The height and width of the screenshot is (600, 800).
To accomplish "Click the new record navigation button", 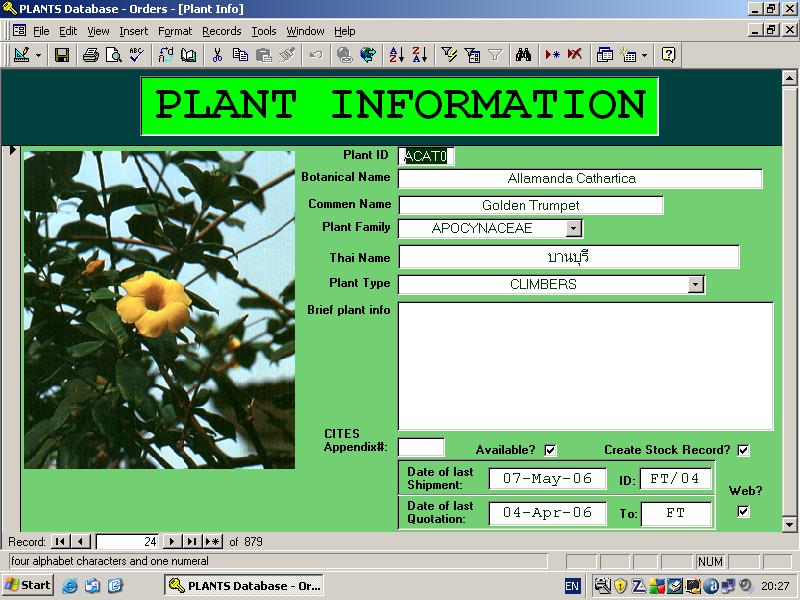I will 212,541.
